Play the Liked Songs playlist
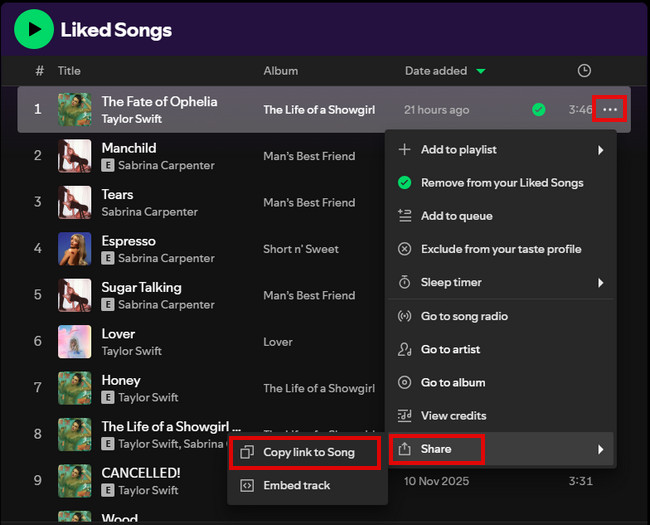Viewport: 650px width, 525px height. click(34, 29)
